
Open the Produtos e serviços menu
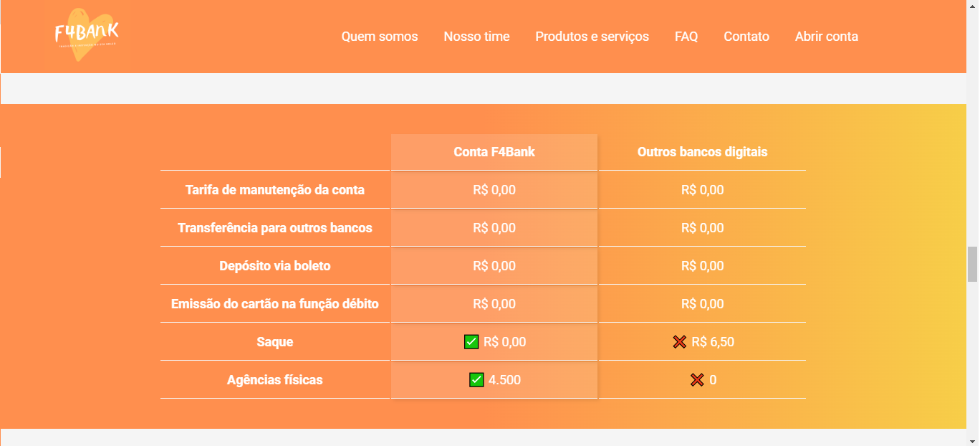pyautogui.click(x=592, y=36)
